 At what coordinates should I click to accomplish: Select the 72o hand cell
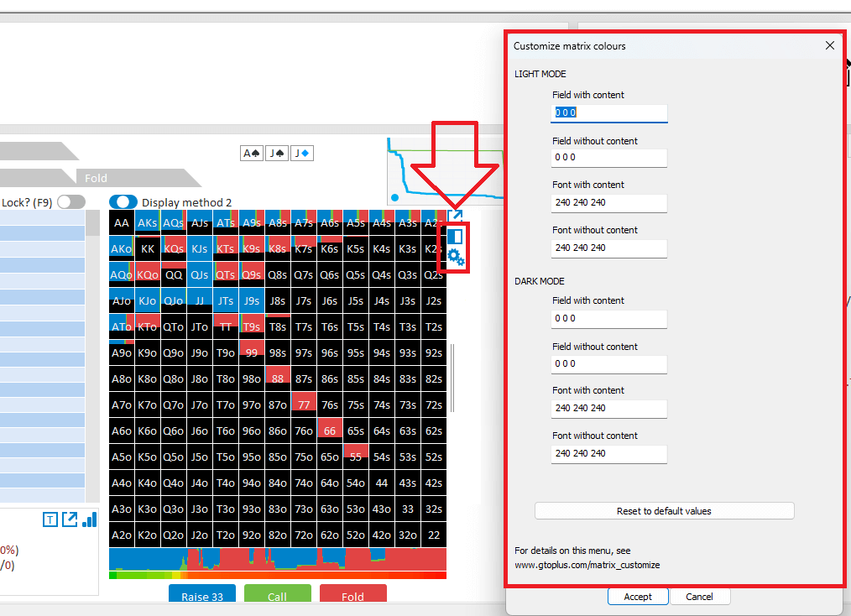304,535
